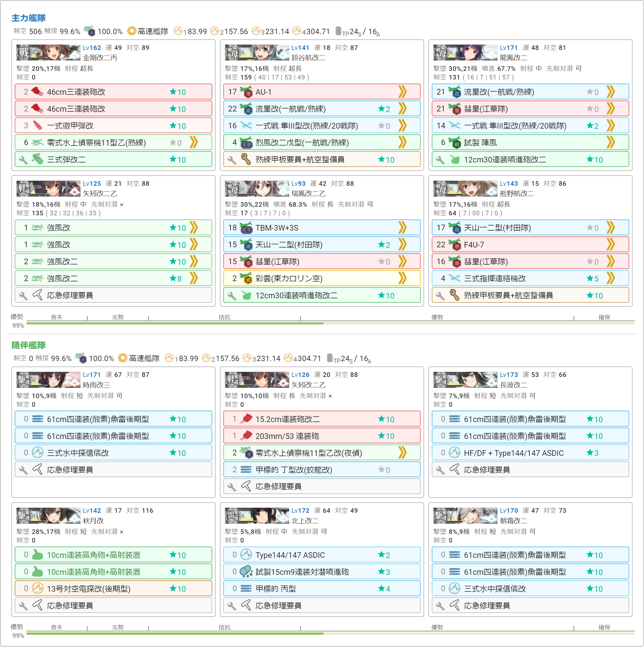This screenshot has height=647, width=644.
Task: Click the Lv172 level link of 北上改二
Action: [x=300, y=510]
